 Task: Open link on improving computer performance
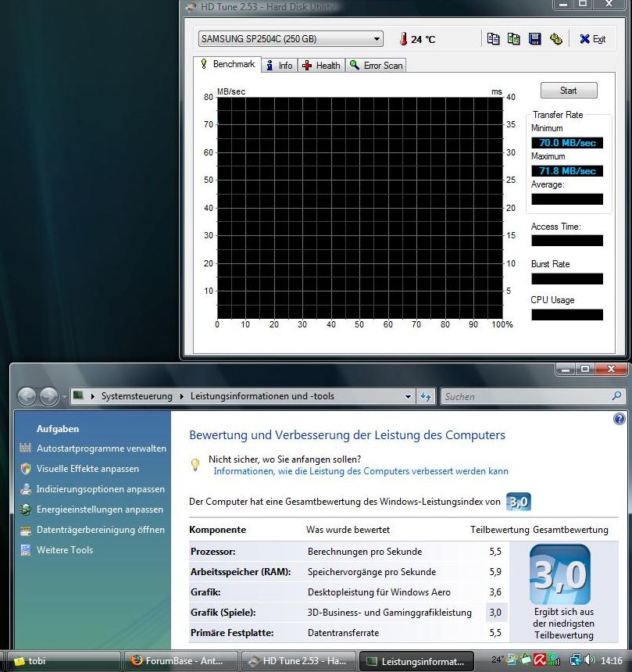coord(361,471)
